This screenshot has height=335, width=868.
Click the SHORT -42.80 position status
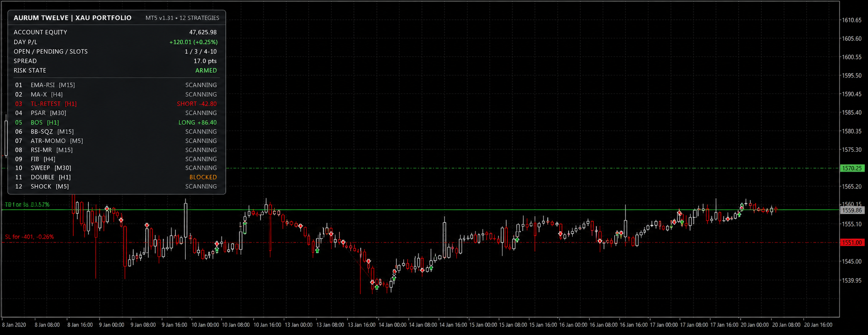tap(197, 104)
